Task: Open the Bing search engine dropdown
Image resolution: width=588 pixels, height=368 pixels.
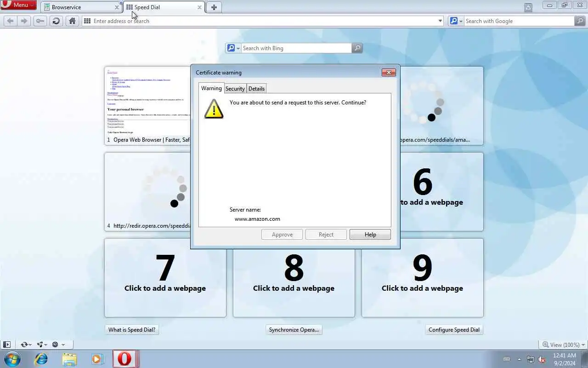Action: tap(233, 48)
